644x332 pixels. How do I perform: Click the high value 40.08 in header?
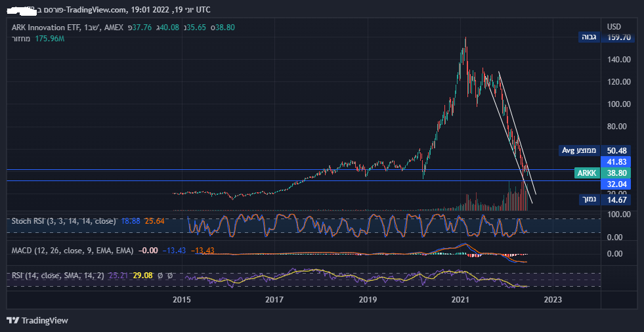169,28
